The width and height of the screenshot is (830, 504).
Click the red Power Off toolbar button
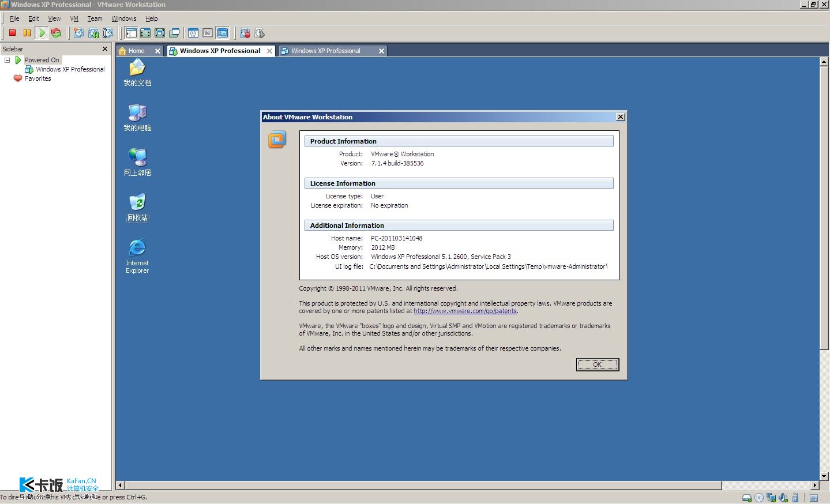[x=12, y=33]
